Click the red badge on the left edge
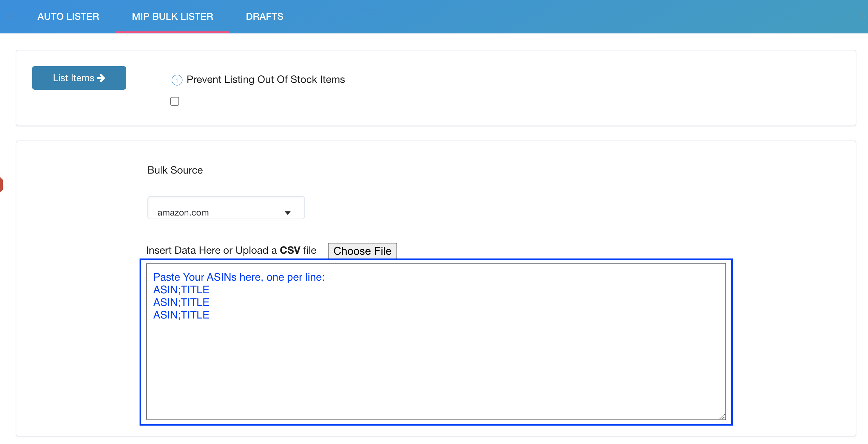 click(1, 184)
